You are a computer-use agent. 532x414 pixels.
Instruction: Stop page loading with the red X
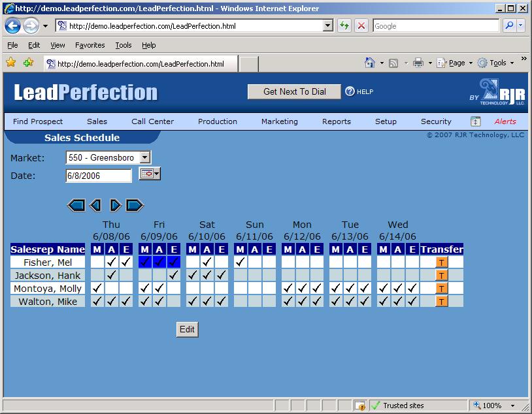click(361, 25)
